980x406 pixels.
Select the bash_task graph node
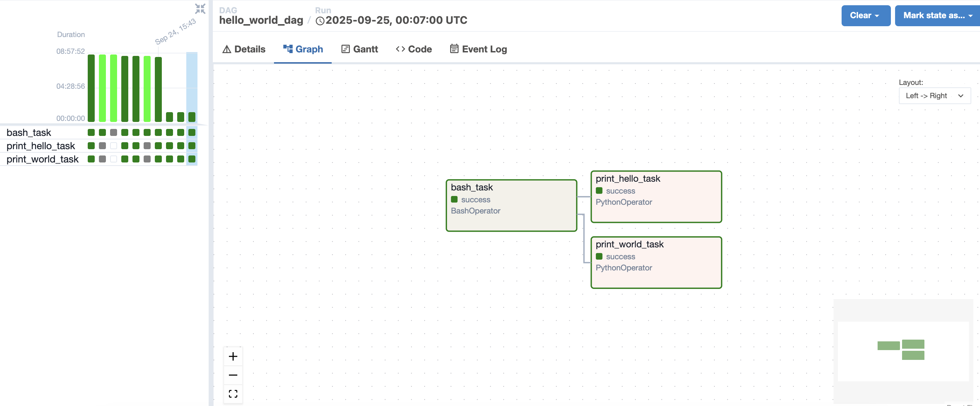511,205
